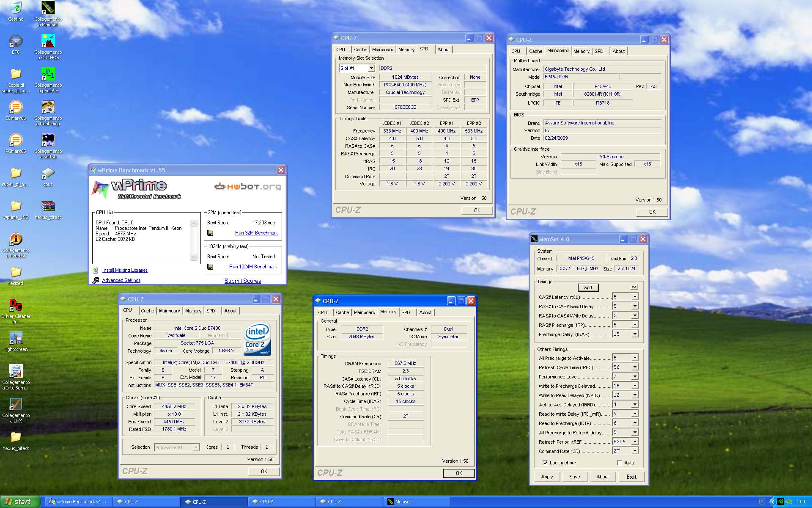Open Cache tab in Processor CPU-Z window
This screenshot has width=812, height=508.
point(148,311)
